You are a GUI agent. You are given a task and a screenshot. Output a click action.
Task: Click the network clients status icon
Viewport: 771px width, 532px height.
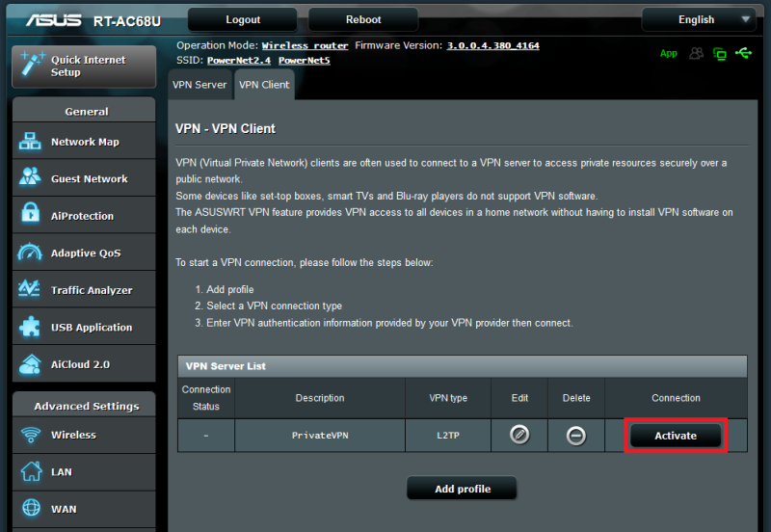pyautogui.click(x=719, y=53)
